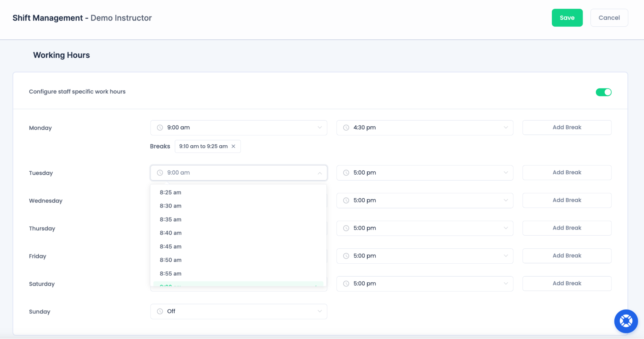Open Friday end time dropdown

click(x=424, y=256)
